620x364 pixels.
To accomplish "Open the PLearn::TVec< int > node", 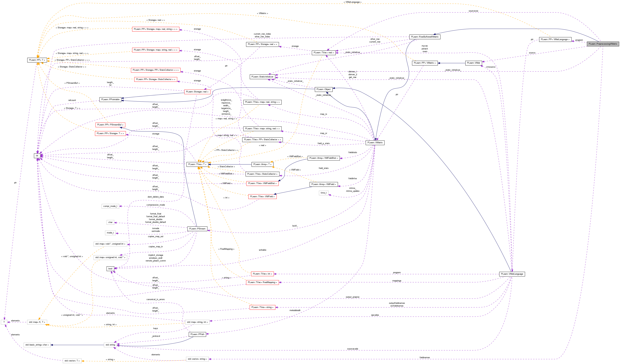I will pos(262,274).
